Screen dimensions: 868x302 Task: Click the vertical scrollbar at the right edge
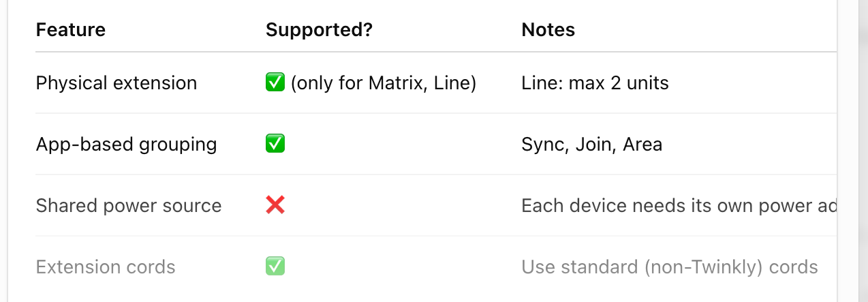[853, 151]
